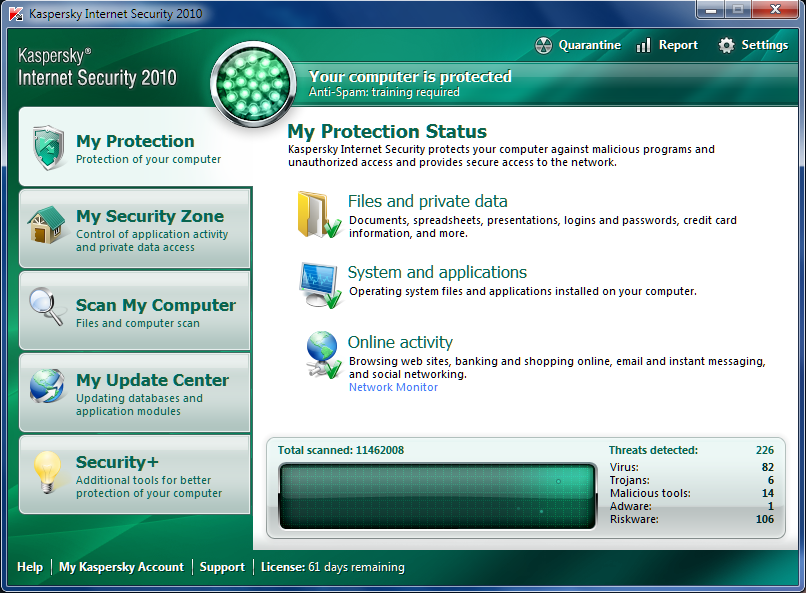This screenshot has width=806, height=593.
Task: Open the My Protection tab
Action: [135, 148]
